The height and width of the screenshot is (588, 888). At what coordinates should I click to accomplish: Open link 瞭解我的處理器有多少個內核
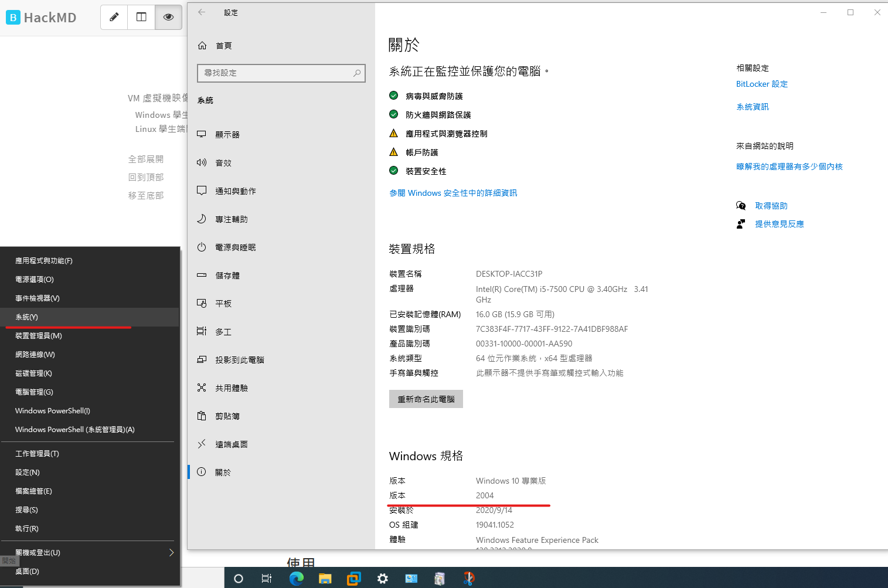(790, 166)
